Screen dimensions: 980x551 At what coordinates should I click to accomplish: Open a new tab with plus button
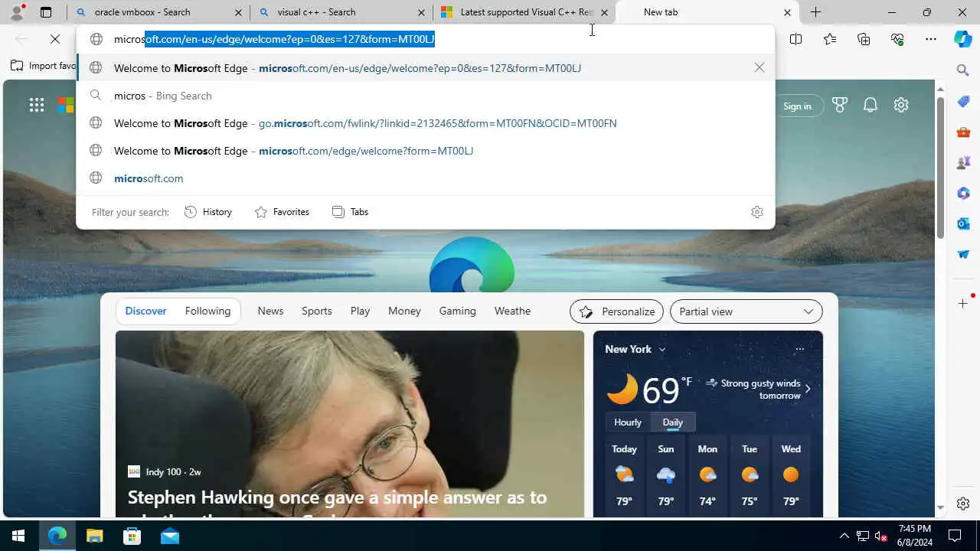815,12
